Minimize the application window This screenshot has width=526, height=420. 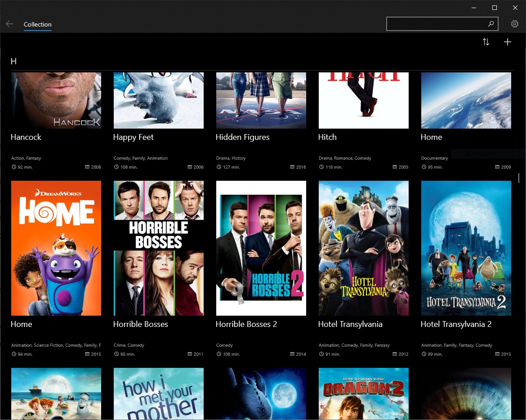pos(474,8)
